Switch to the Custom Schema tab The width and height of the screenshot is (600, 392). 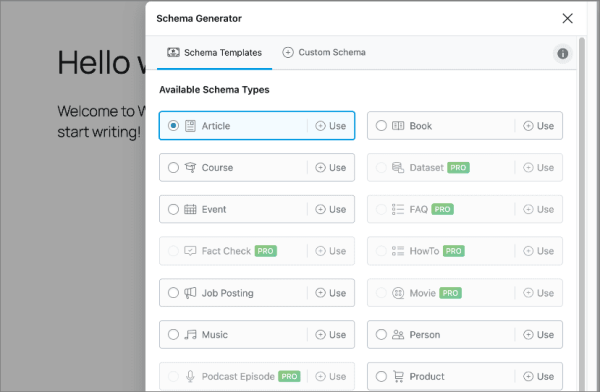(x=324, y=52)
